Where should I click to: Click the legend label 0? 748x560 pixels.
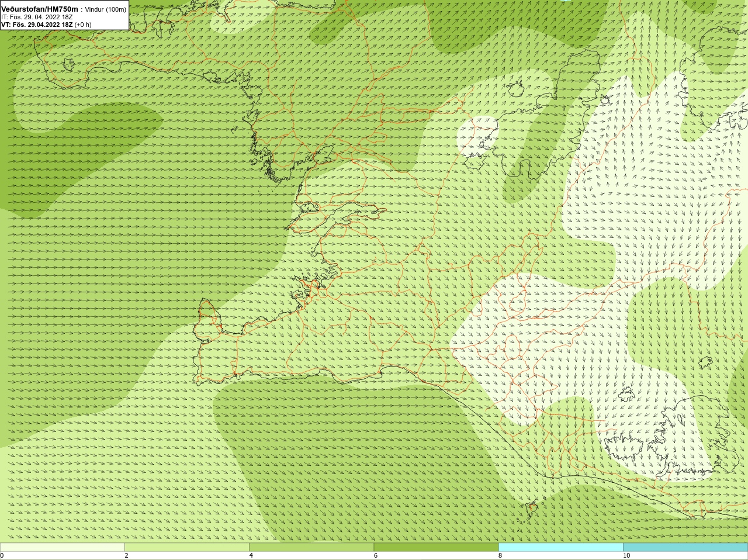pos(2,556)
